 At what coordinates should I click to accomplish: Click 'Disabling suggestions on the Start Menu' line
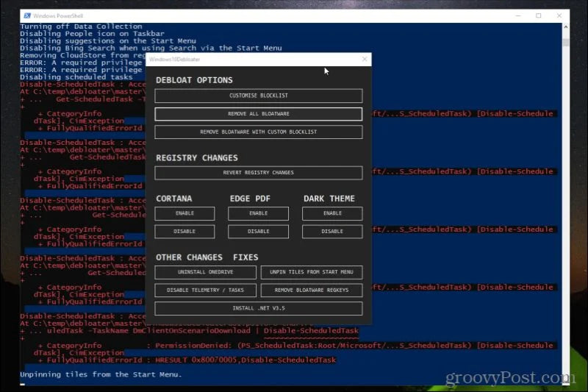(108, 41)
